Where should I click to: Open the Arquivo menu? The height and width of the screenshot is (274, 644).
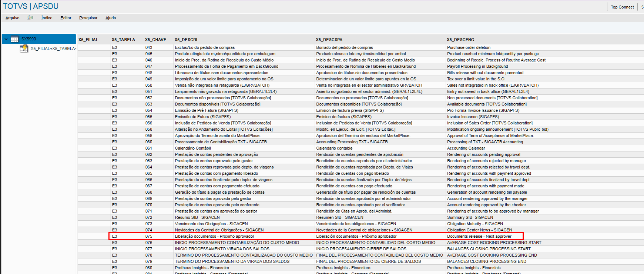click(x=12, y=18)
